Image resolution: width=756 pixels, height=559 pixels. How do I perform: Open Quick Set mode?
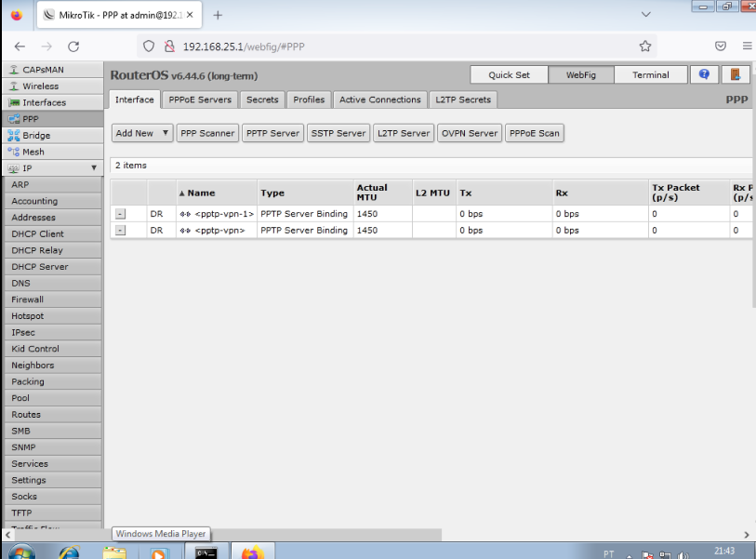point(509,74)
